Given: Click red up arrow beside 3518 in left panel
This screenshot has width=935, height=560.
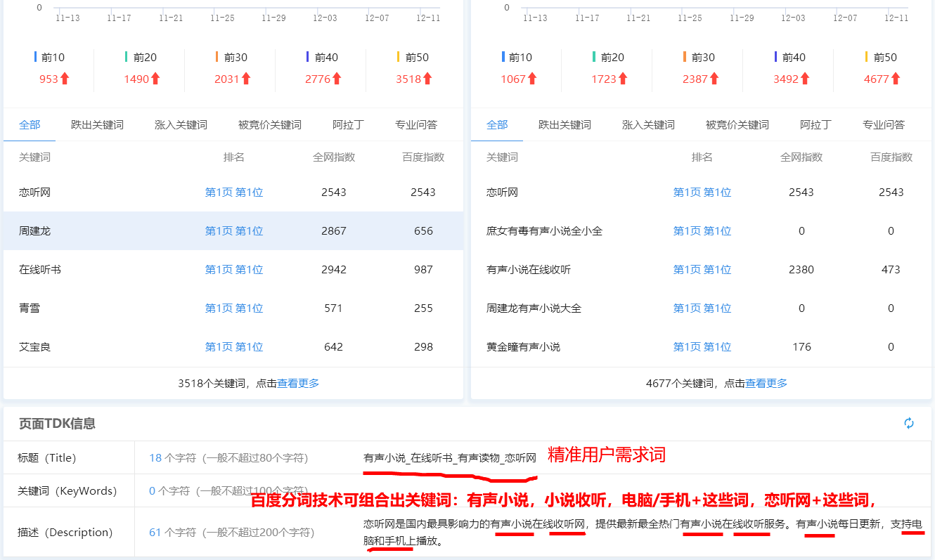Looking at the screenshot, I should click(x=427, y=79).
